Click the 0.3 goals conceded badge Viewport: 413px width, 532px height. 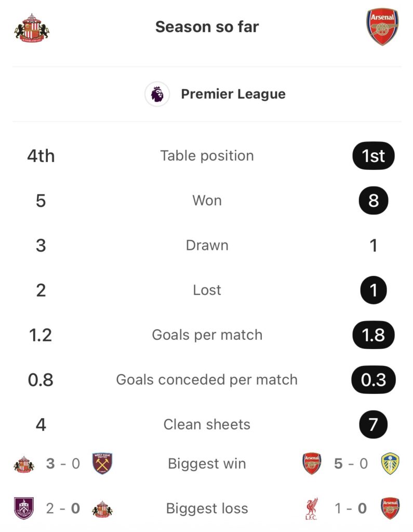click(373, 380)
